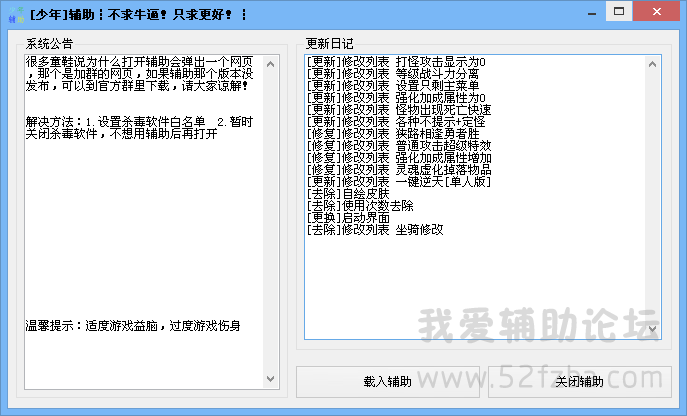The width and height of the screenshot is (687, 416).
Task: Select line 打怪攻击显示为0 in update log
Action: tap(396, 62)
